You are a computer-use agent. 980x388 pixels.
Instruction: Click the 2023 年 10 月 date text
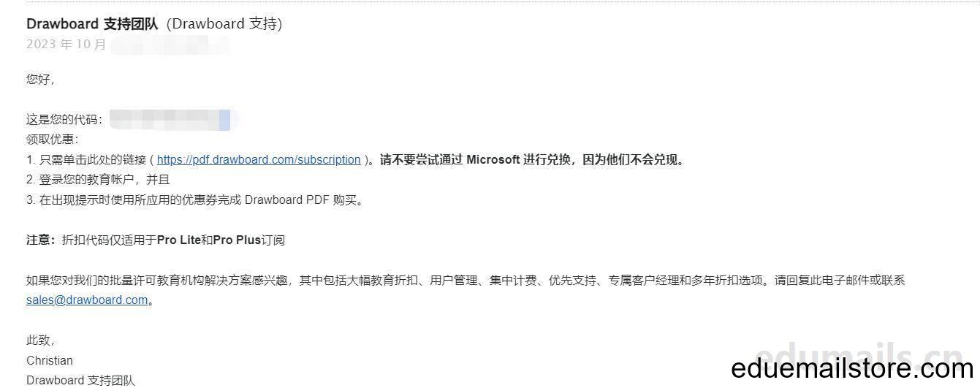click(x=67, y=45)
